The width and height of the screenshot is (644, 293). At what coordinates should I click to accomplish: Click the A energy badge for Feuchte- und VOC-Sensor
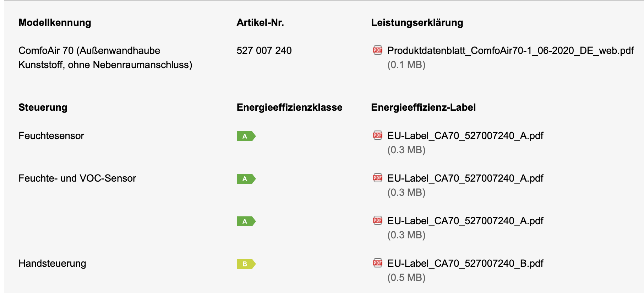click(246, 179)
